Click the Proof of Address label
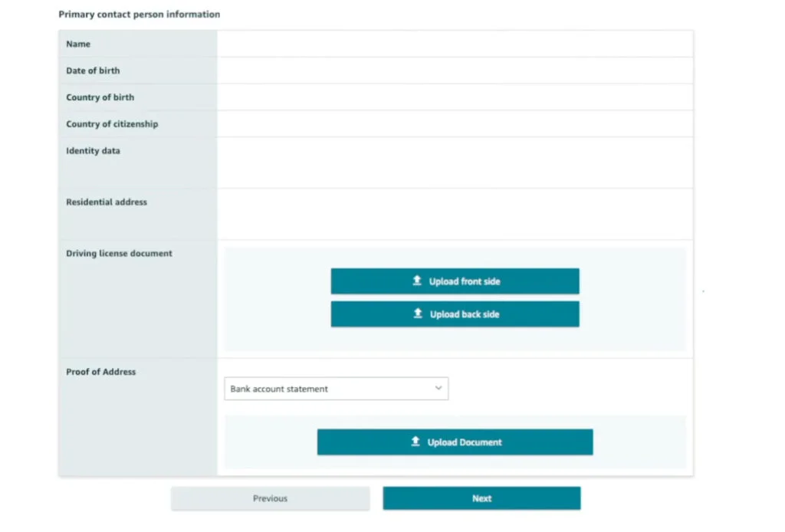This screenshot has height=532, width=785. pyautogui.click(x=100, y=372)
